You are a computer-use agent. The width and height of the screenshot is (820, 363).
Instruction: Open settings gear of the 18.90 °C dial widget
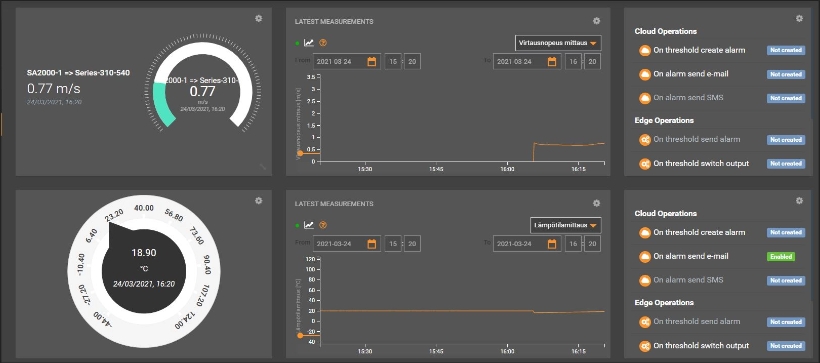click(x=258, y=201)
